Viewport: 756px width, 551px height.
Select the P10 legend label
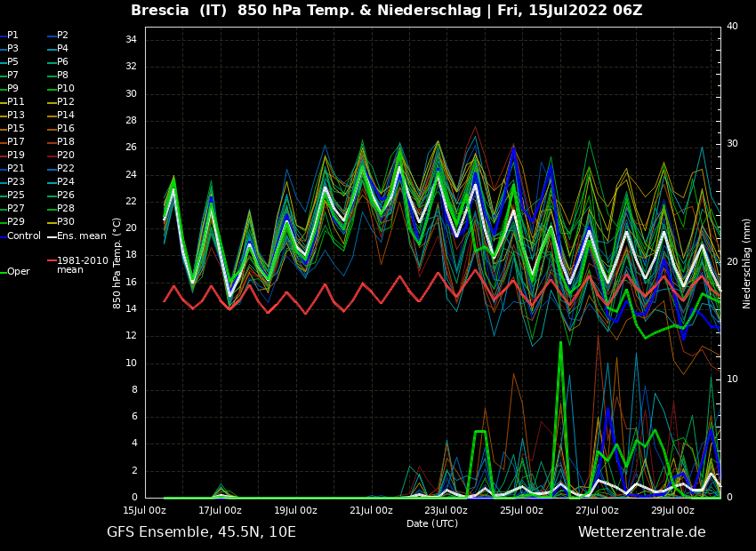click(66, 88)
